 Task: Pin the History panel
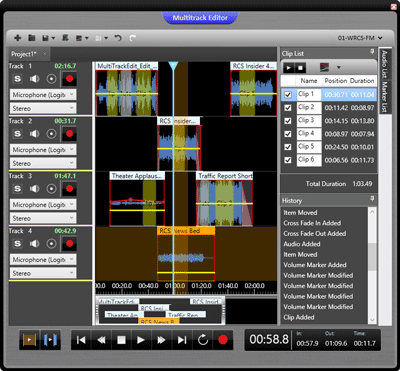click(372, 199)
